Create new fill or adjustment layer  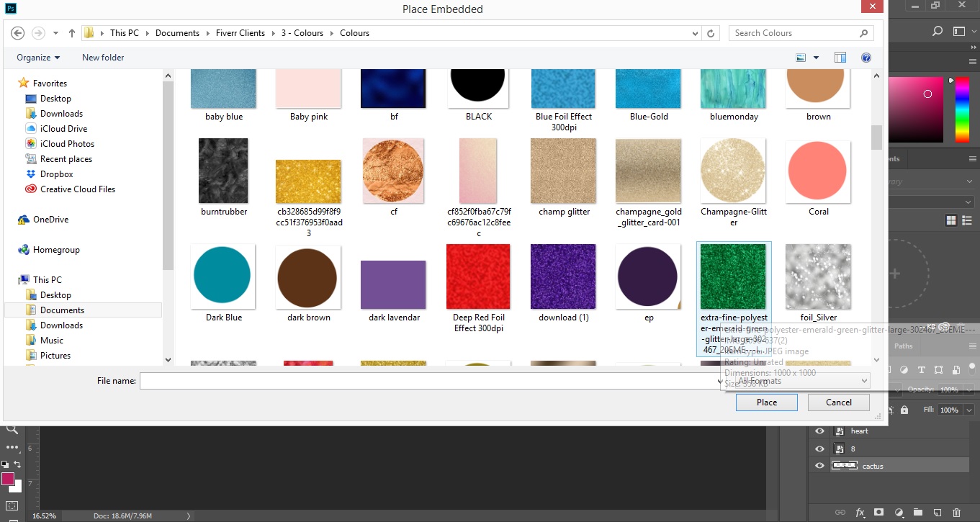(x=899, y=513)
